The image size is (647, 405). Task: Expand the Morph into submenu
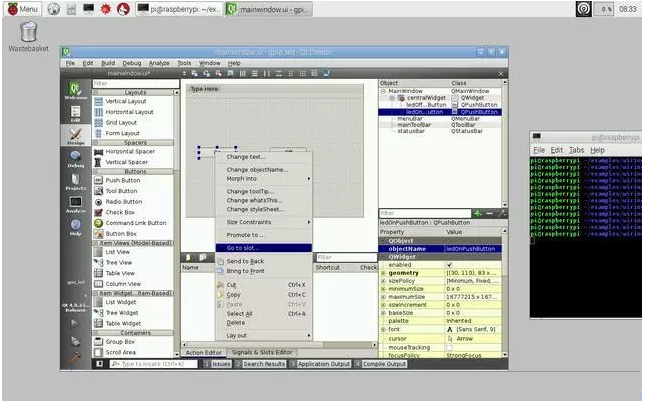coord(266,178)
